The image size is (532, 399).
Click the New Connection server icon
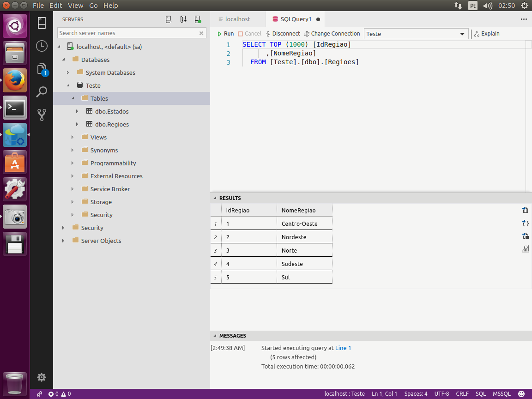(169, 19)
